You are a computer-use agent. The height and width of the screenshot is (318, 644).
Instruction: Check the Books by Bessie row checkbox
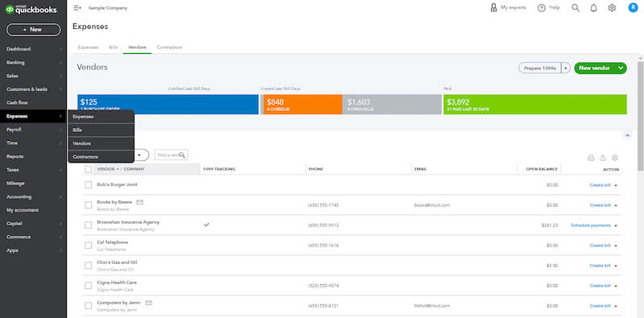click(89, 205)
